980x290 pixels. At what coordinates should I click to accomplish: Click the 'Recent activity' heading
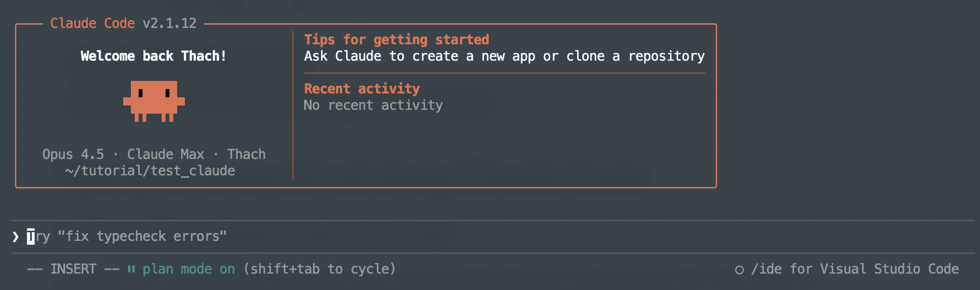[x=362, y=89]
